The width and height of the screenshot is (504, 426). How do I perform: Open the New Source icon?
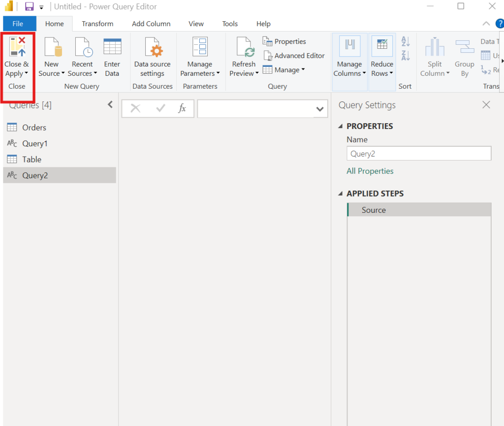coord(53,47)
